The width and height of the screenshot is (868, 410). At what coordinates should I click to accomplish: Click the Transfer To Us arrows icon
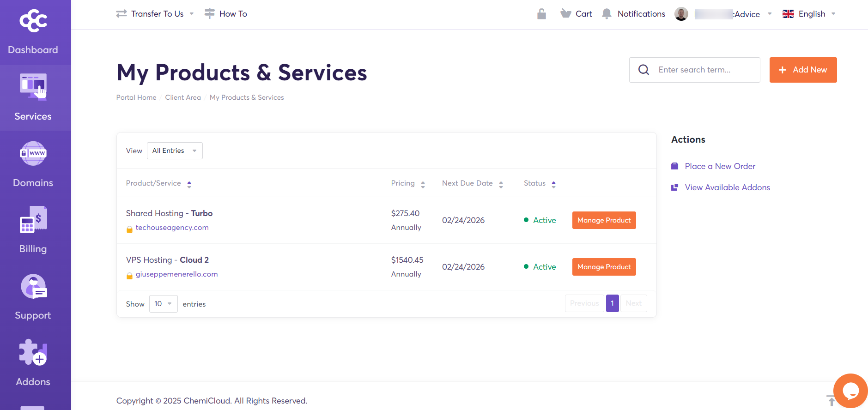(121, 14)
